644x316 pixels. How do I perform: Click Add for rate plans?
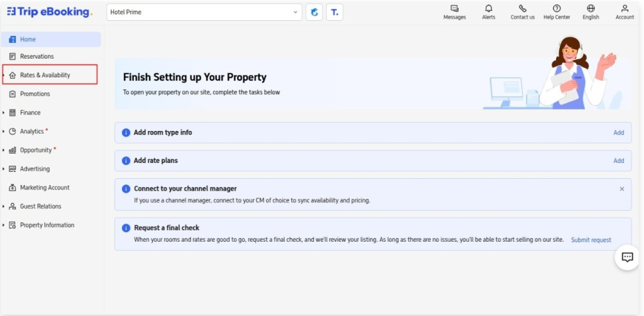coord(618,161)
